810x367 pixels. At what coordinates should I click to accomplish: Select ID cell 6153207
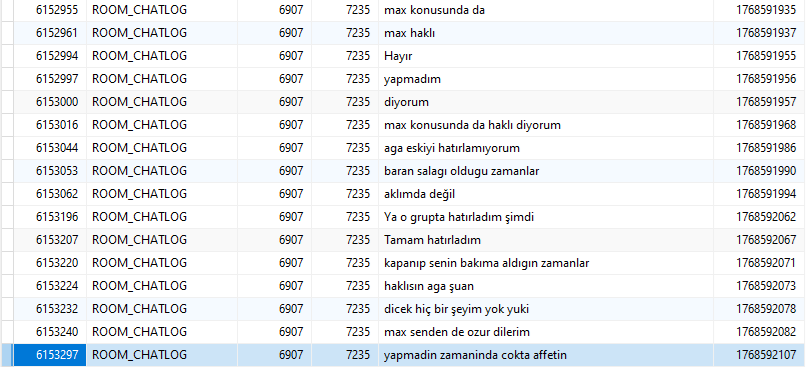pos(50,240)
